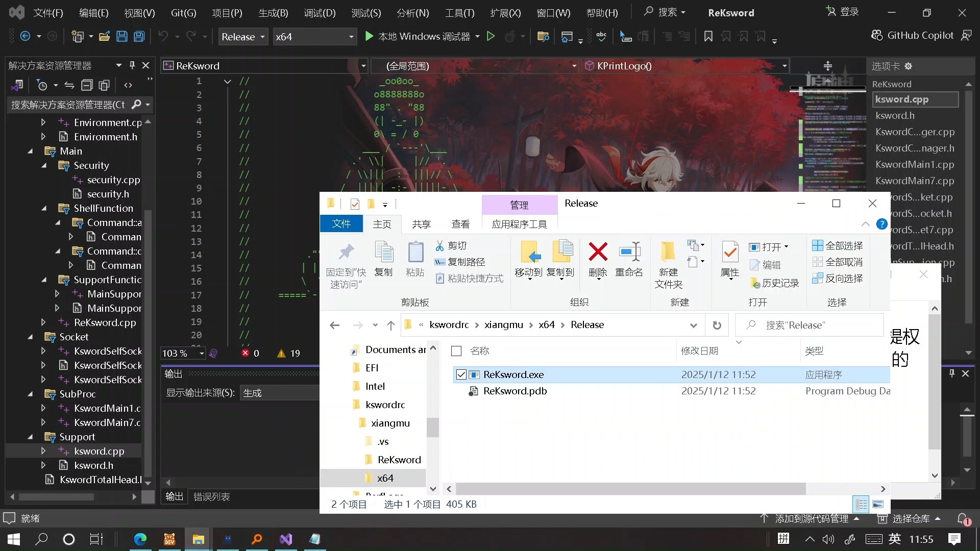Collapse the SubProc folder in the tree
980x551 pixels.
coord(30,394)
